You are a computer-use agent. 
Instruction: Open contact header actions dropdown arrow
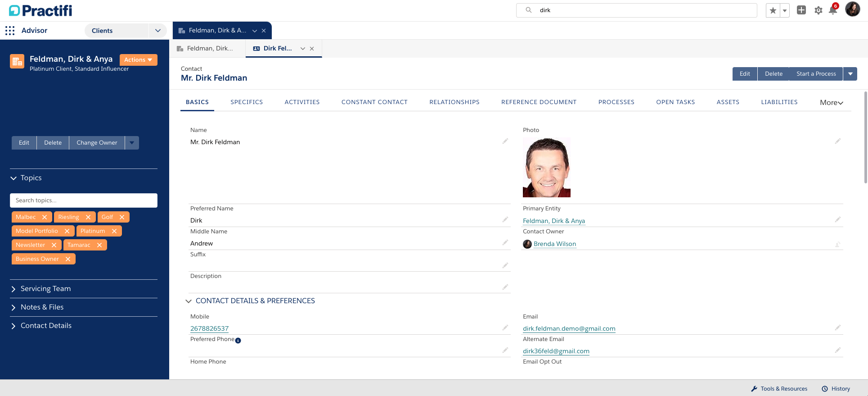[x=850, y=74]
